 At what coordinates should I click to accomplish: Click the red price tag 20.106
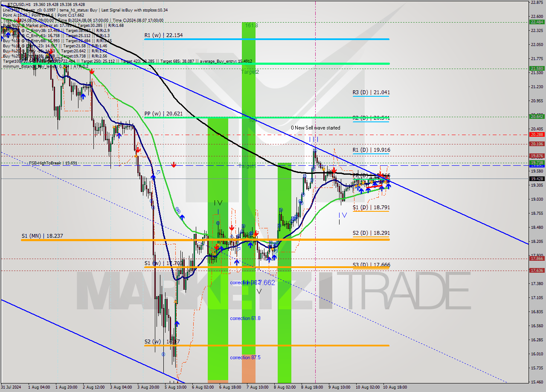[x=537, y=144]
